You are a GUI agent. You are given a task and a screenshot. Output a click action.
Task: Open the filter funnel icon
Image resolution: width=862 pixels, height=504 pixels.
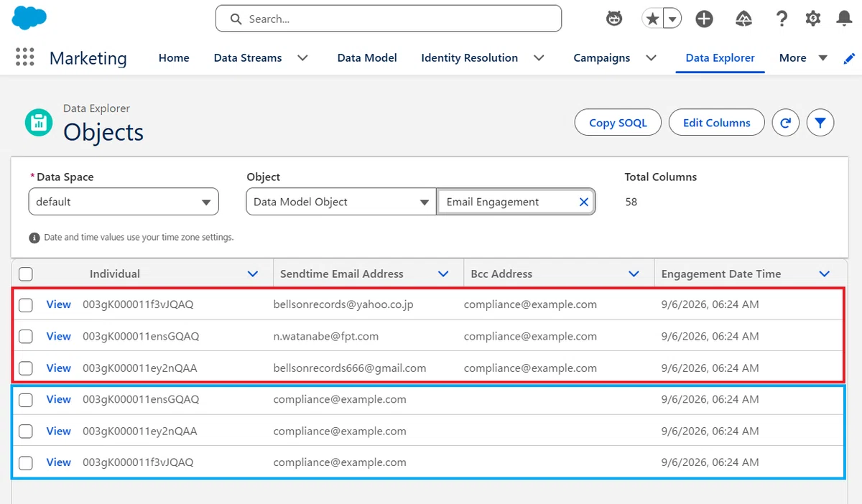[x=820, y=123]
